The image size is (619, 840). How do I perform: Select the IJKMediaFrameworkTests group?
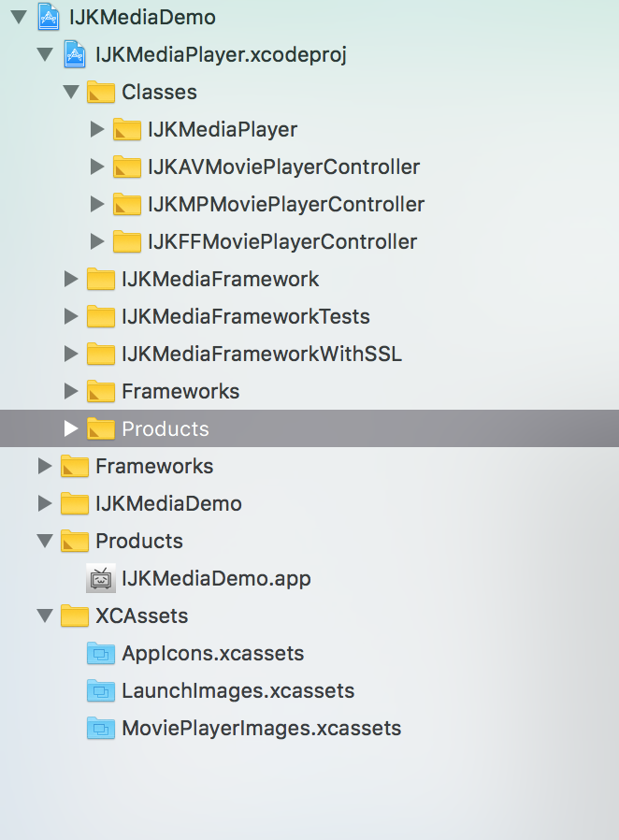point(245,316)
